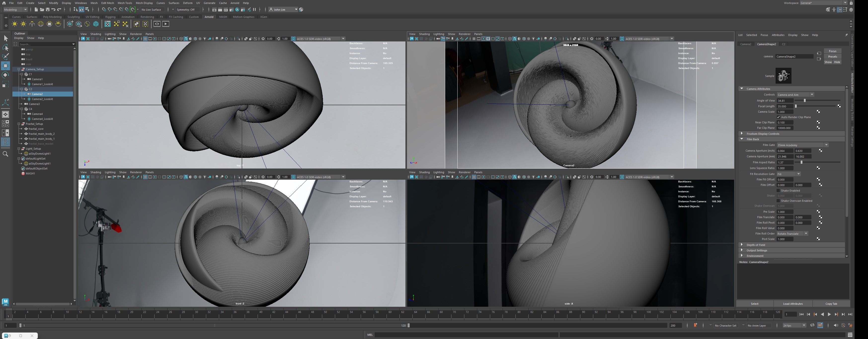868x339 pixels.
Task: Create an Arnold skydome light
Action: pyautogui.click(x=41, y=24)
